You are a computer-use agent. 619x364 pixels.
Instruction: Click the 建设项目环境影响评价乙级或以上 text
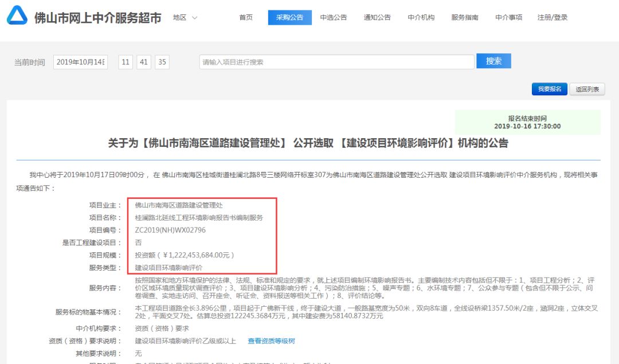(185, 340)
